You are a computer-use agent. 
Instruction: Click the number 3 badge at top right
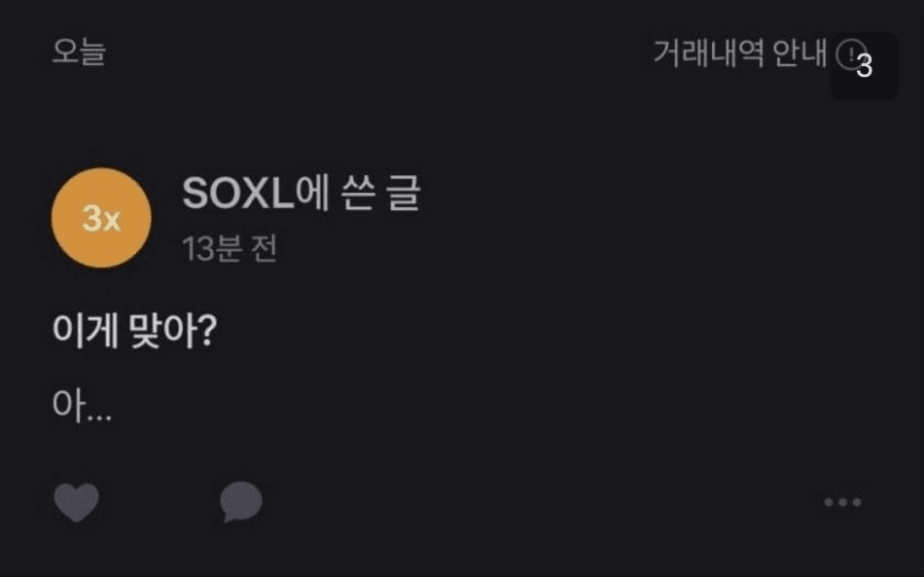864,66
